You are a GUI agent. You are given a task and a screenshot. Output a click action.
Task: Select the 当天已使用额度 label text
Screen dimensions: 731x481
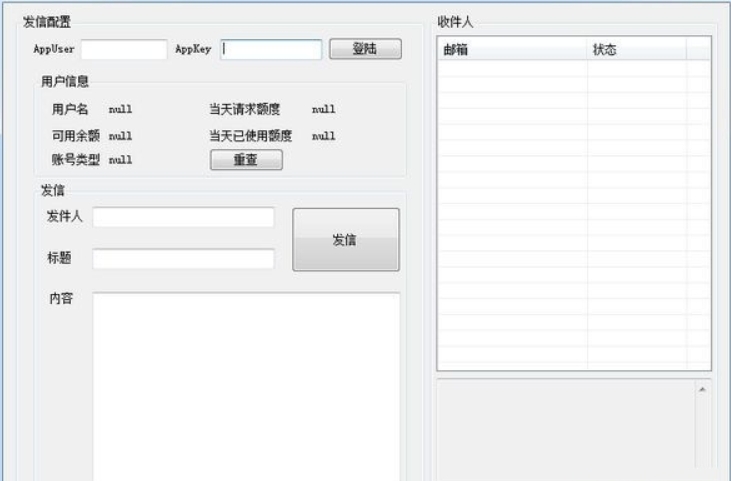click(x=251, y=136)
